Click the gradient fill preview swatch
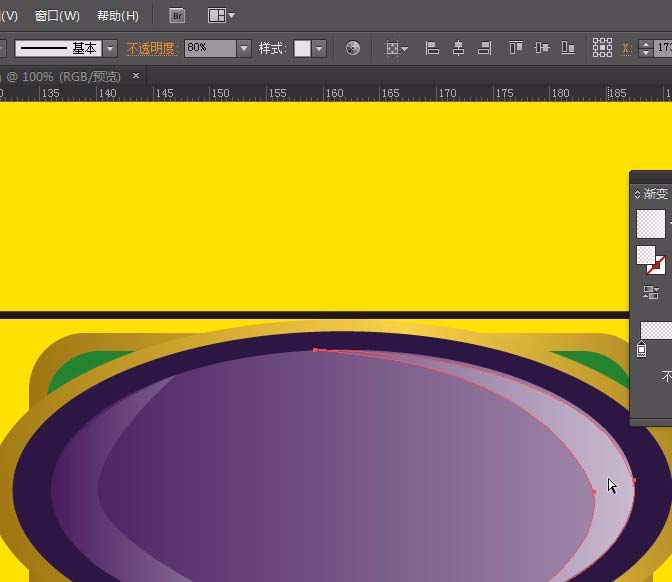672x582 pixels. (x=651, y=224)
